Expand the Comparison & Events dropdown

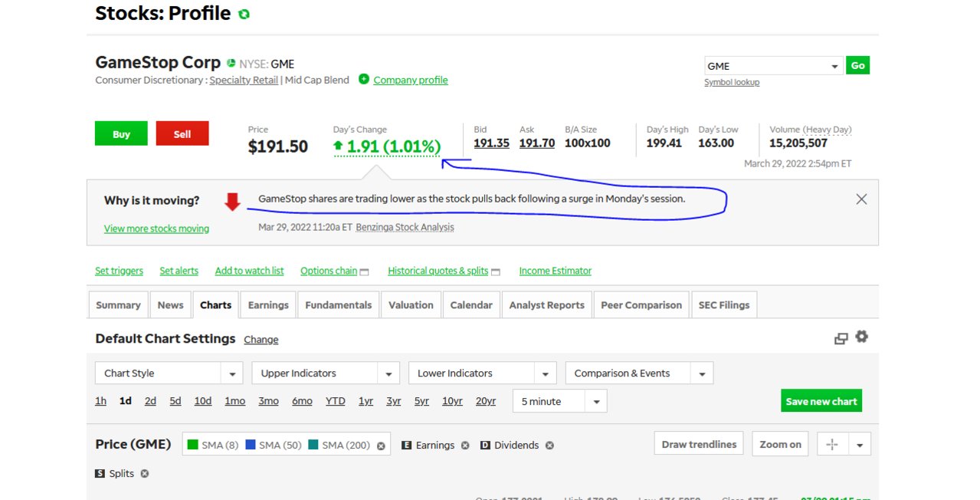coord(639,373)
